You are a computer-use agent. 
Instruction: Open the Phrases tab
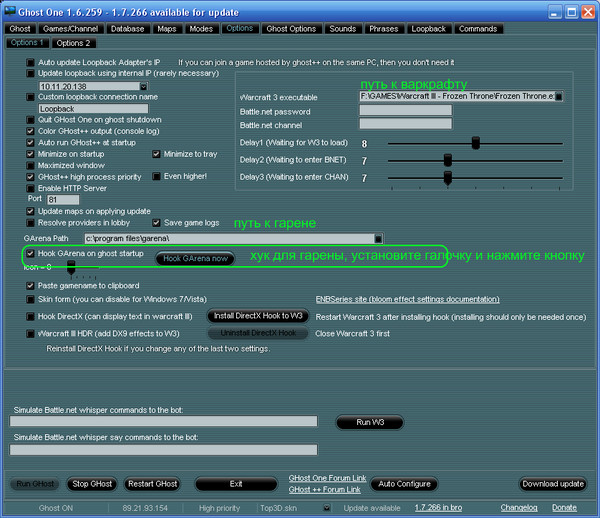384,29
